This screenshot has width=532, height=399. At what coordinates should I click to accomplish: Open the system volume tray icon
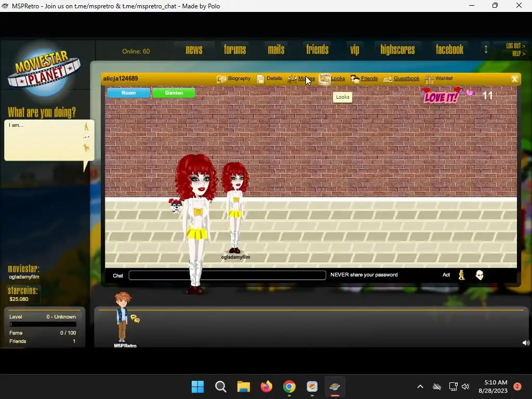(465, 387)
